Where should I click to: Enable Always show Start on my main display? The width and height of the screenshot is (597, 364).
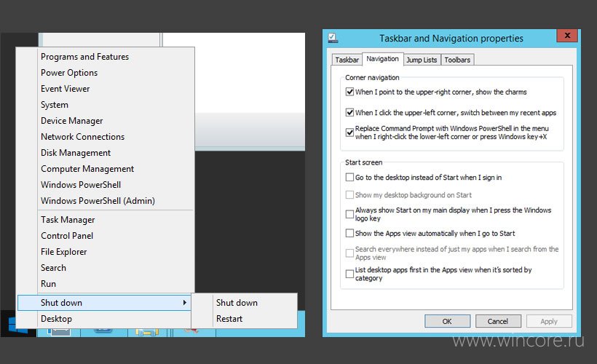[x=349, y=214]
